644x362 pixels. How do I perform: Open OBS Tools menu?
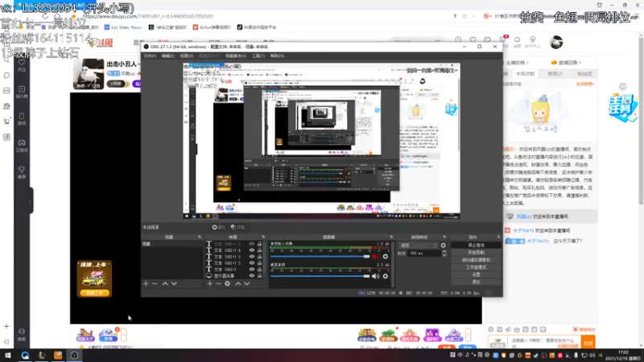[258, 56]
